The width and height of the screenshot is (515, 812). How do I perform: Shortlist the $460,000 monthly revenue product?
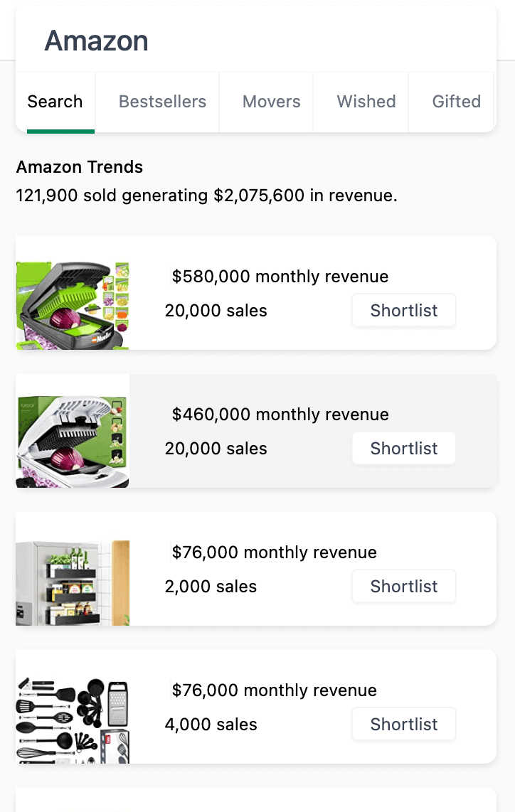[x=403, y=449]
